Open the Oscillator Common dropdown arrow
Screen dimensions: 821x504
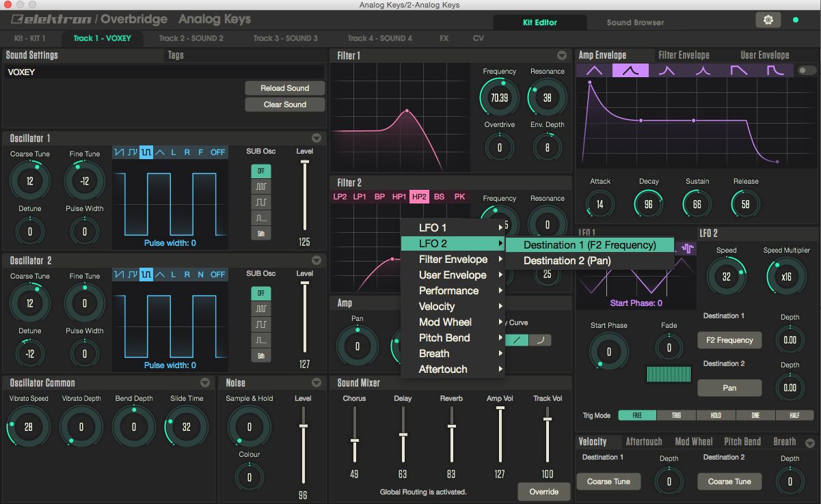205,382
